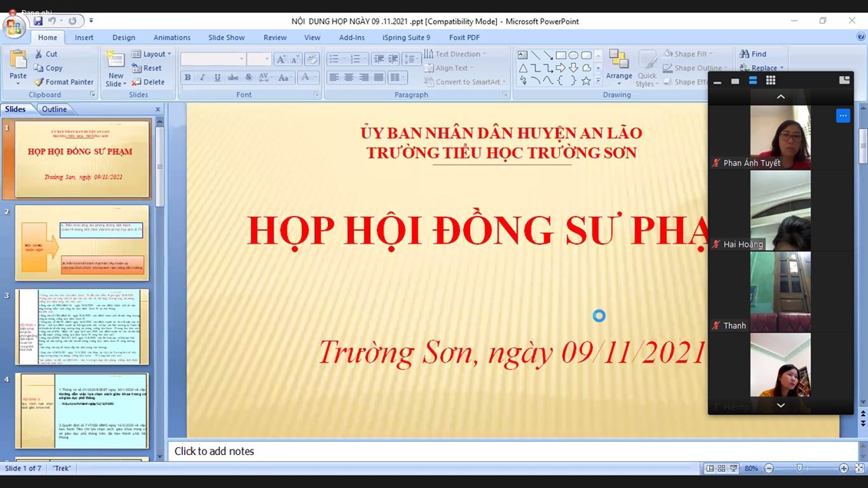Switch to Slide Sorter view in status bar
868x488 pixels.
[x=721, y=469]
